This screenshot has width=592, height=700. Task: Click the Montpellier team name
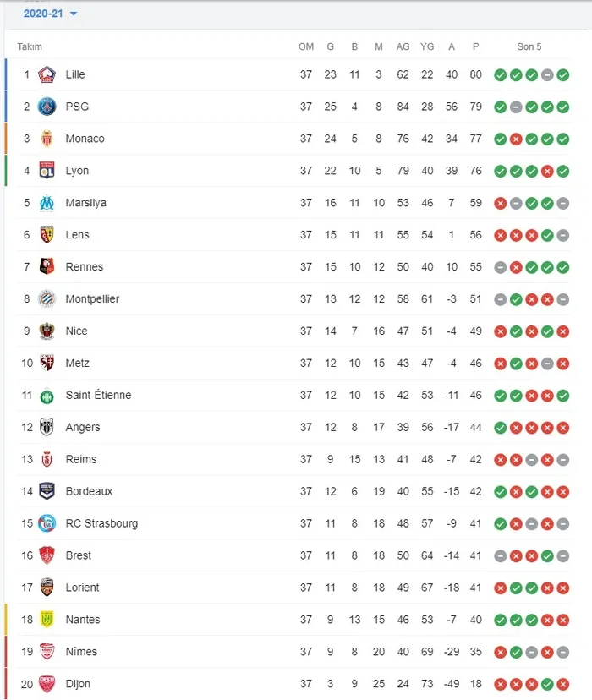pos(92,298)
